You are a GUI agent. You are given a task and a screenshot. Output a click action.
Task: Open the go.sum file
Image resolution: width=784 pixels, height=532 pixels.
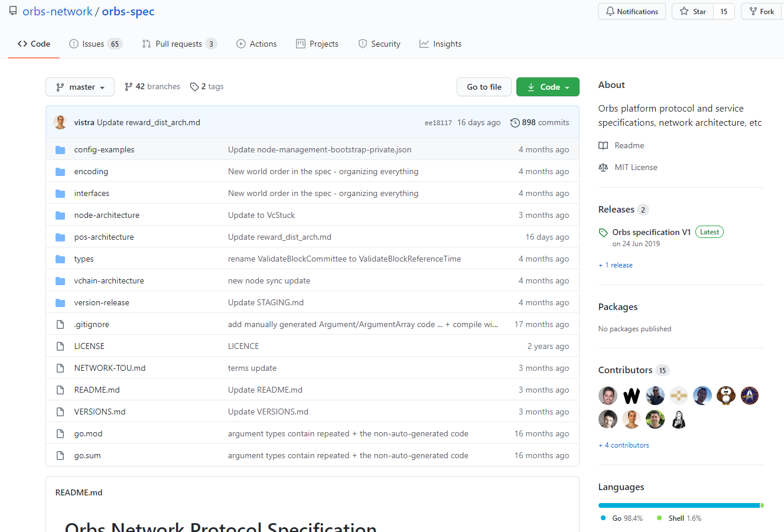(87, 456)
